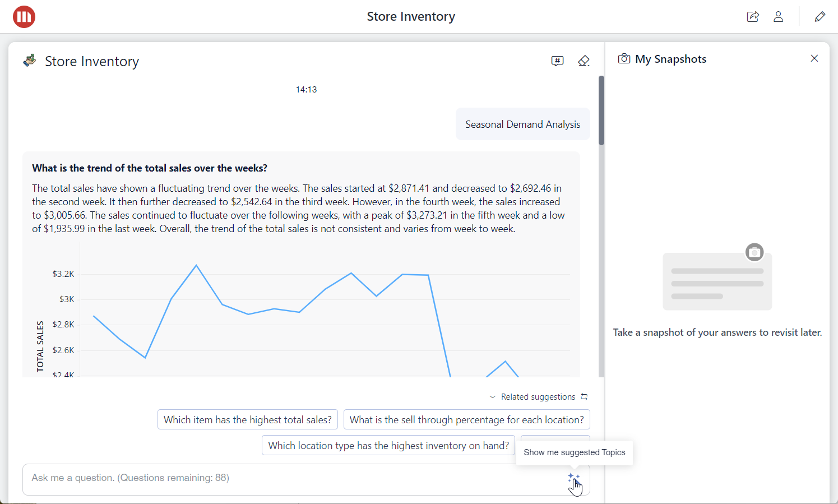Viewport: 838px width, 504px height.
Task: Refresh the related suggestions list
Action: click(x=584, y=397)
